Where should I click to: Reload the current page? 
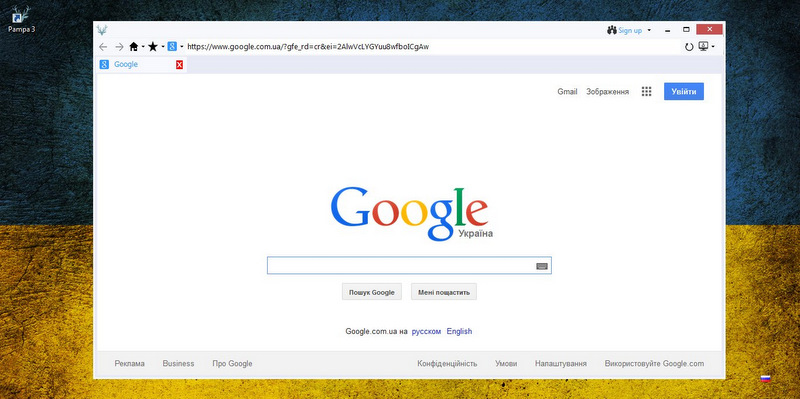click(689, 47)
